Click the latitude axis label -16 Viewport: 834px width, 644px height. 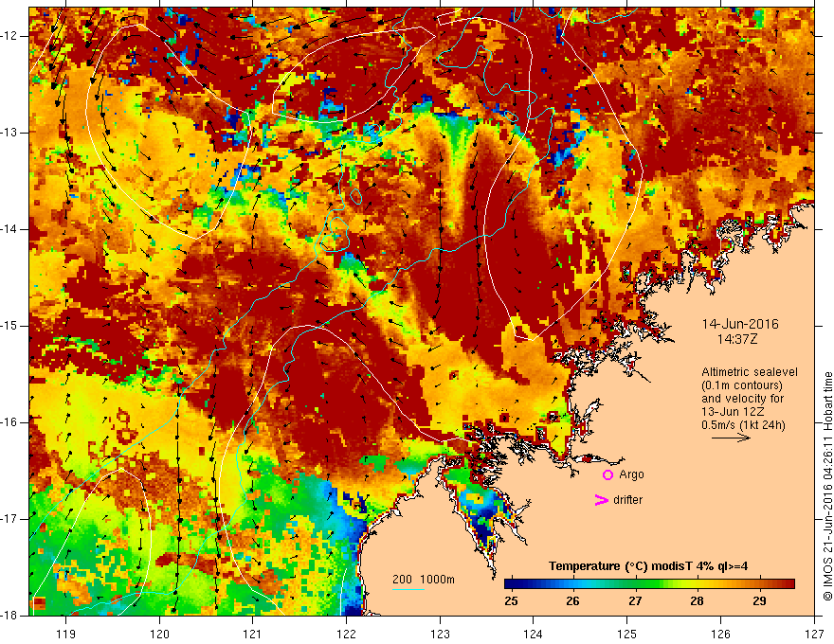click(x=10, y=422)
